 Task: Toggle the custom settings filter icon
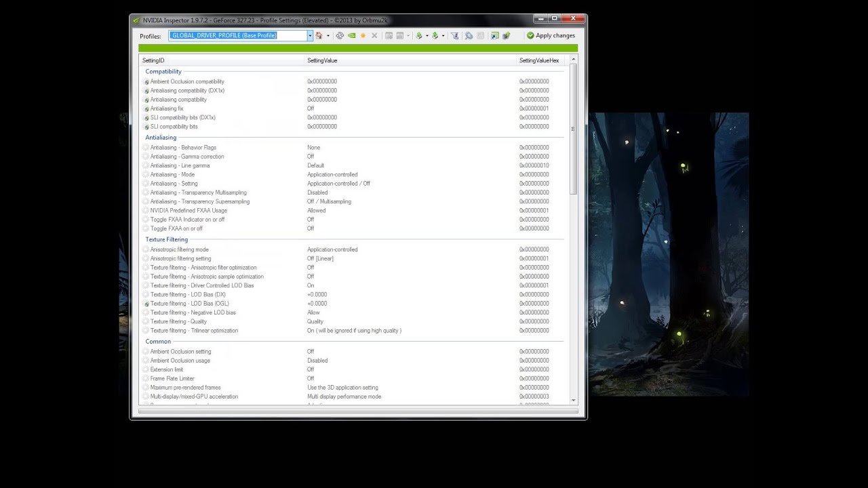pos(455,35)
